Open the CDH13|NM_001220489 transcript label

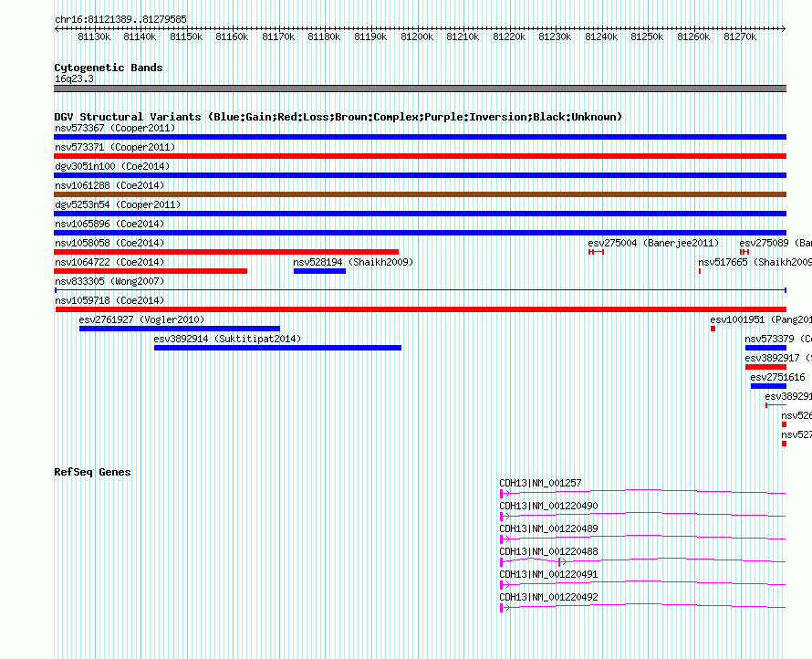(x=548, y=528)
